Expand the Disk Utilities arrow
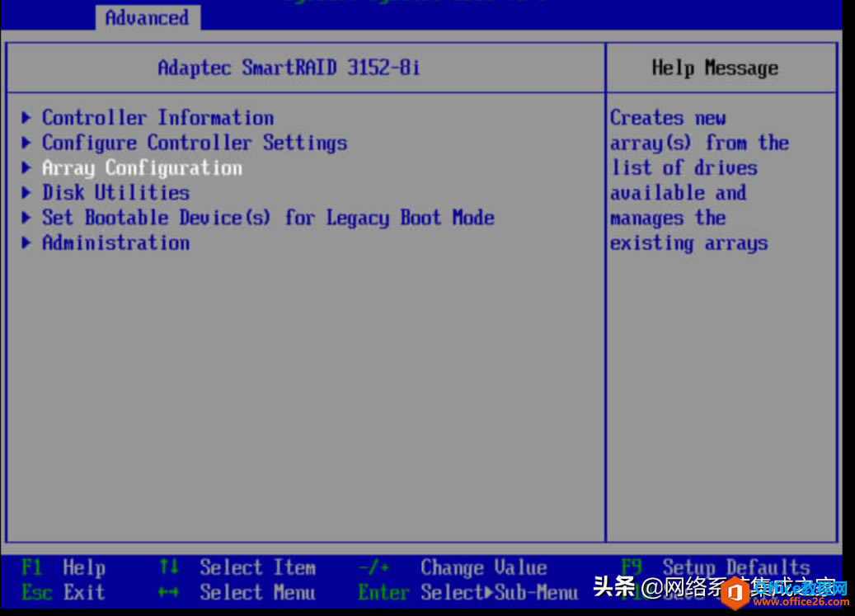This screenshot has width=855, height=616. pos(26,192)
